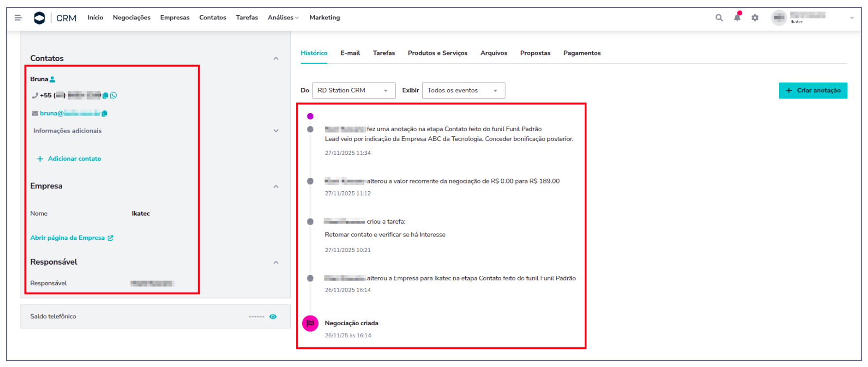Click the RD Station CRM logo
This screenshot has height=367, width=868.
[x=39, y=18]
